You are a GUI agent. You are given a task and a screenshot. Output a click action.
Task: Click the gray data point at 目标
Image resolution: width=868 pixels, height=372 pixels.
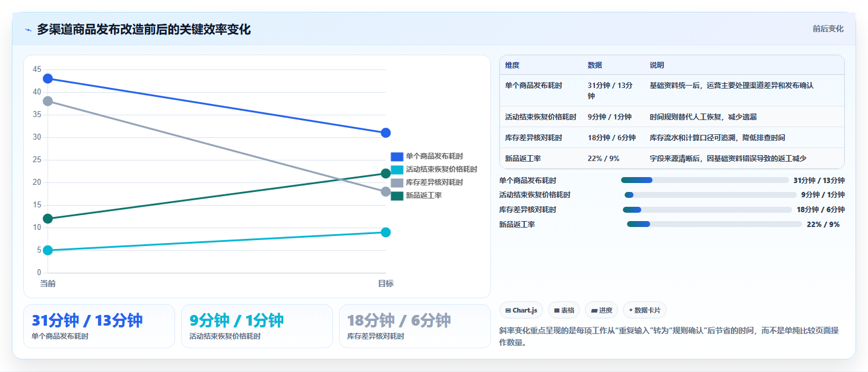(385, 191)
